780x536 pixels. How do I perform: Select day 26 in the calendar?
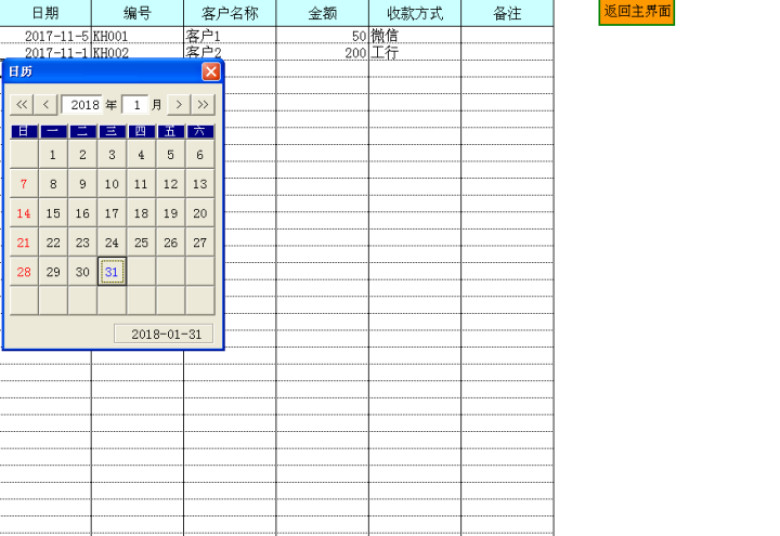(x=170, y=242)
